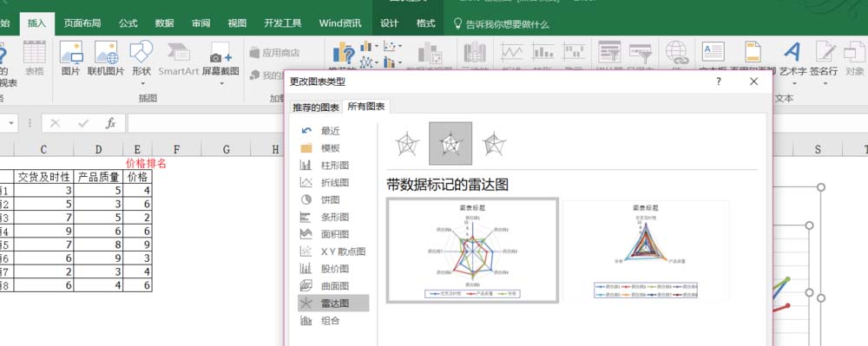The width and height of the screenshot is (868, 346).
Task: Click the 图片 (Picture) insert icon
Action: click(x=71, y=52)
